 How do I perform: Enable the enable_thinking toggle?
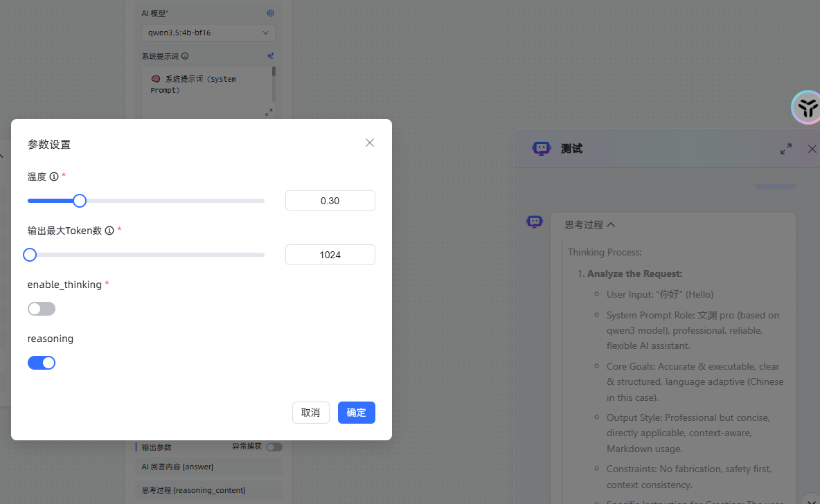42,309
